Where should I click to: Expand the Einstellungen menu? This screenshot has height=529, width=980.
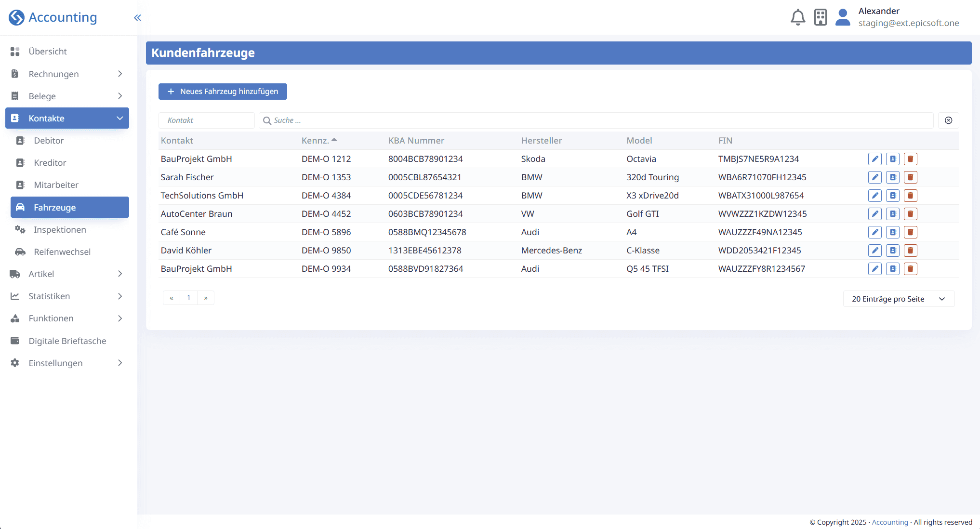(67, 363)
